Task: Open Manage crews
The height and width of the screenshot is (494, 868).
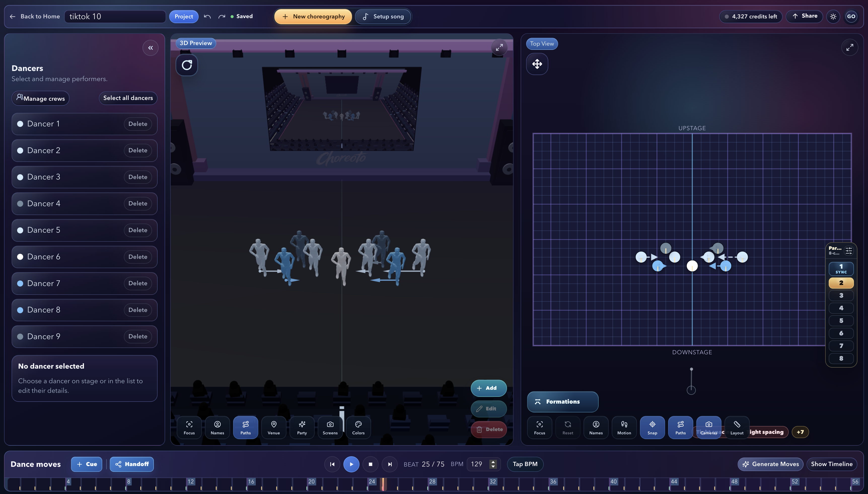Action: 40,98
